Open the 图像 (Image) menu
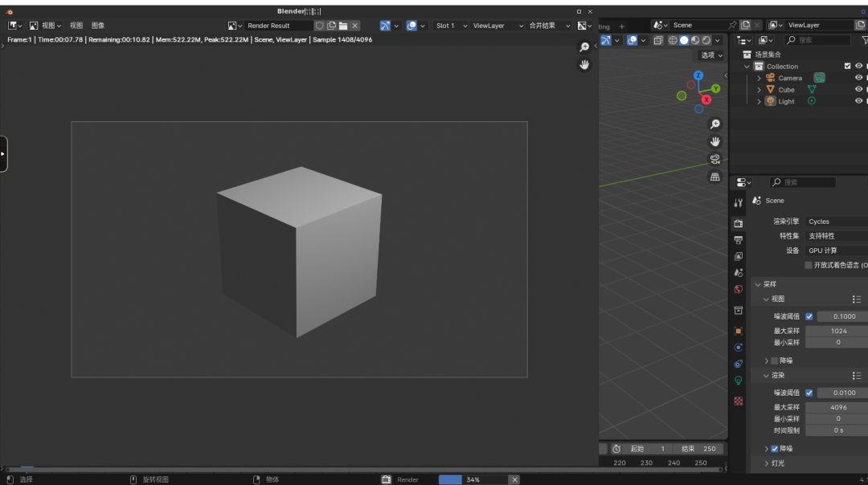The height and width of the screenshot is (485, 868). click(98, 26)
